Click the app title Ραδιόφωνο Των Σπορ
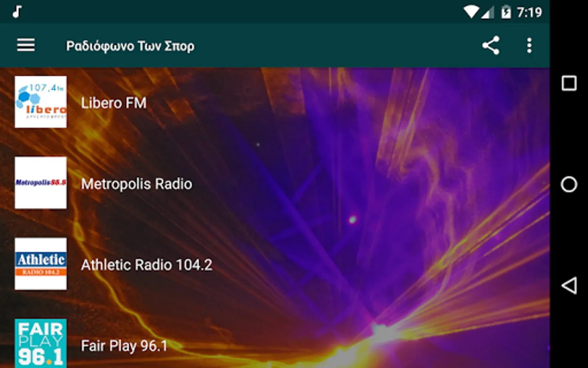Viewport: 588px width, 368px height. coord(130,46)
